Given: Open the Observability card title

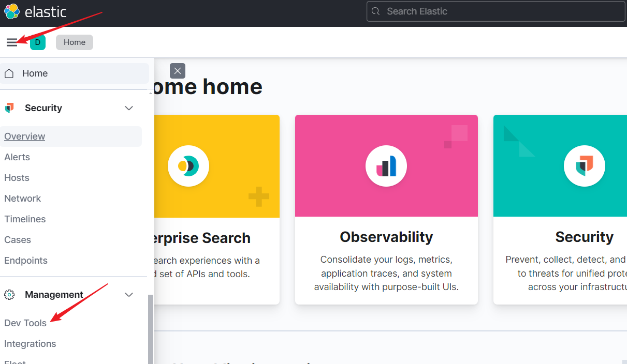Looking at the screenshot, I should coord(386,237).
